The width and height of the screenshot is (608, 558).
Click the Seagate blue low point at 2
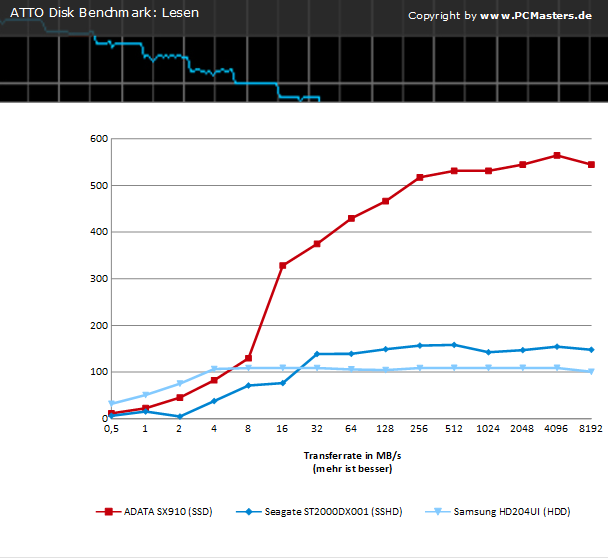[180, 417]
